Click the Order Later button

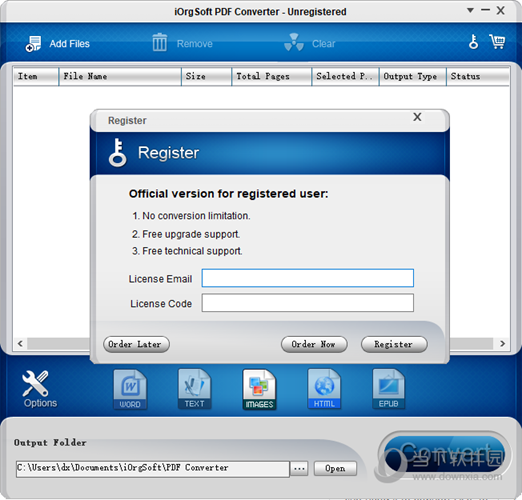(136, 344)
